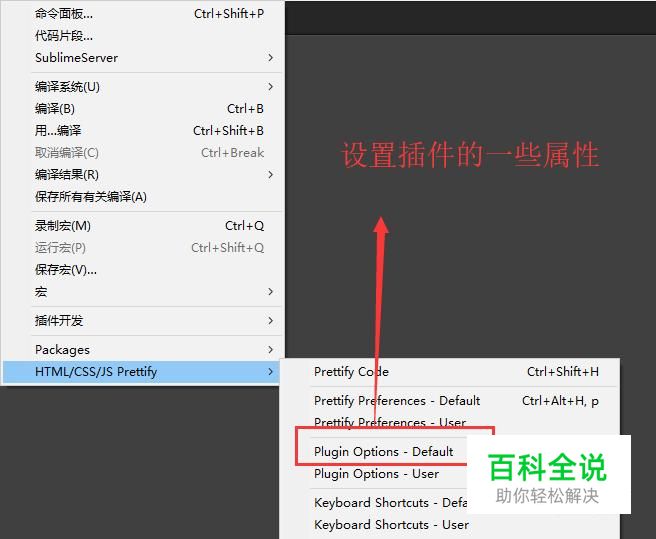Expand the 宏 submenu

coord(142,291)
